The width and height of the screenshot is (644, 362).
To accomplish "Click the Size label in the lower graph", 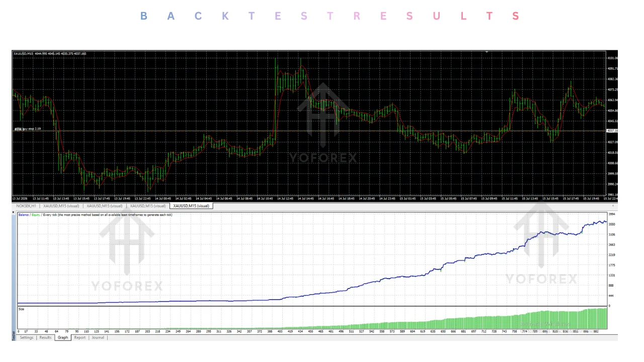I will coord(22,309).
